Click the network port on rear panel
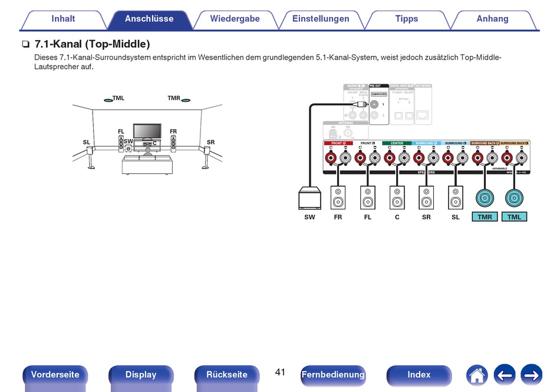 423,116
